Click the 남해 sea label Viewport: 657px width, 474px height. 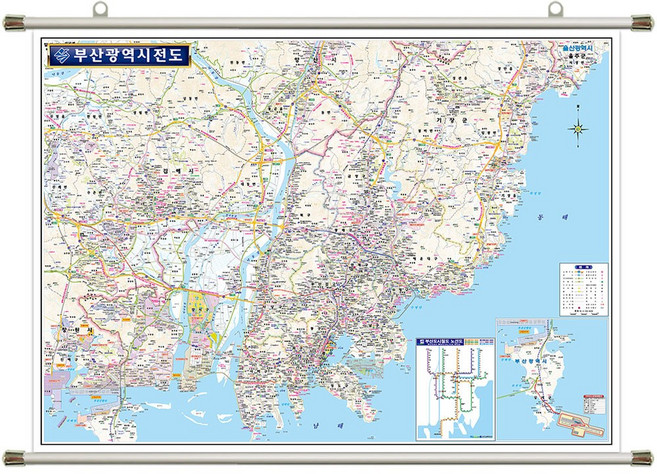tap(328, 425)
